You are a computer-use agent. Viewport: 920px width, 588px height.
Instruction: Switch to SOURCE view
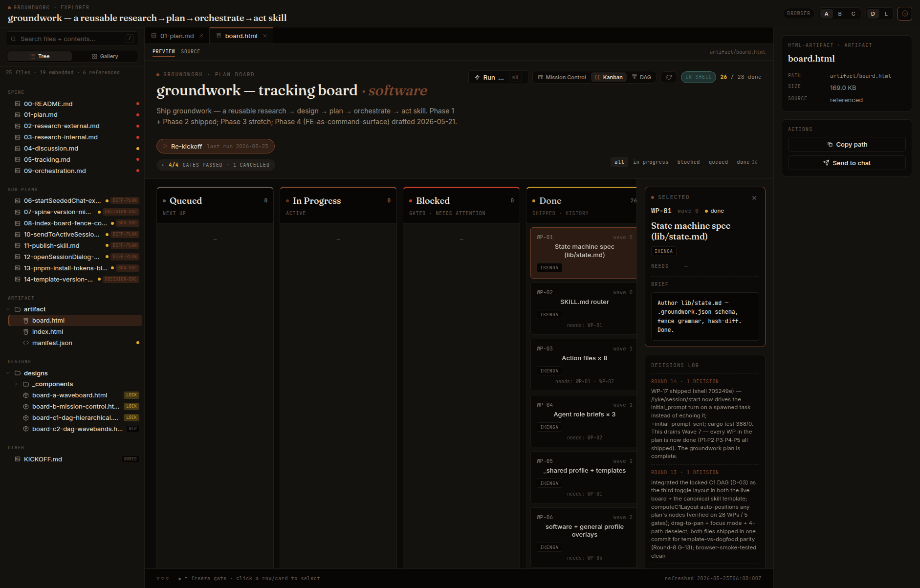(191, 51)
